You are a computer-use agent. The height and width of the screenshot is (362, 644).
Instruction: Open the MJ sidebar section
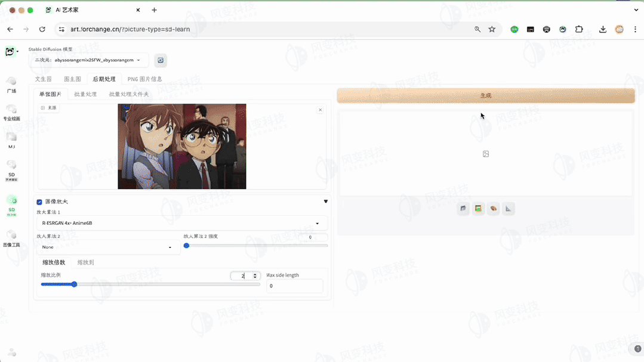[11, 140]
